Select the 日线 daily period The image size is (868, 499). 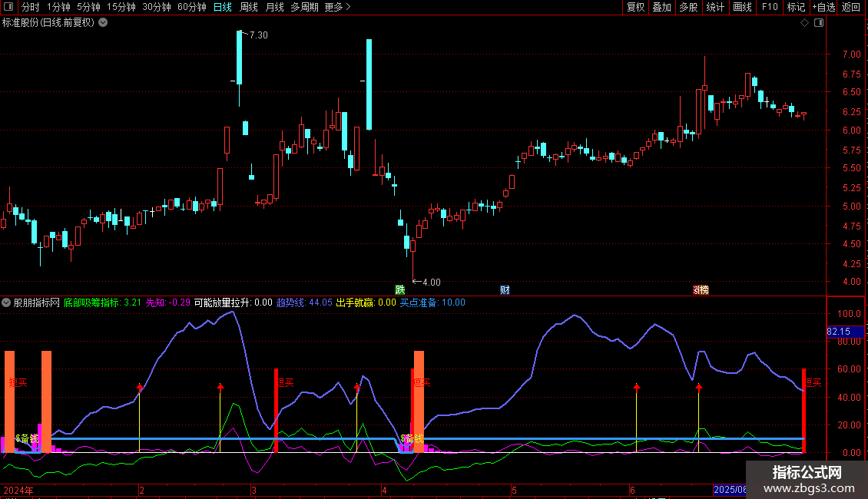(223, 7)
